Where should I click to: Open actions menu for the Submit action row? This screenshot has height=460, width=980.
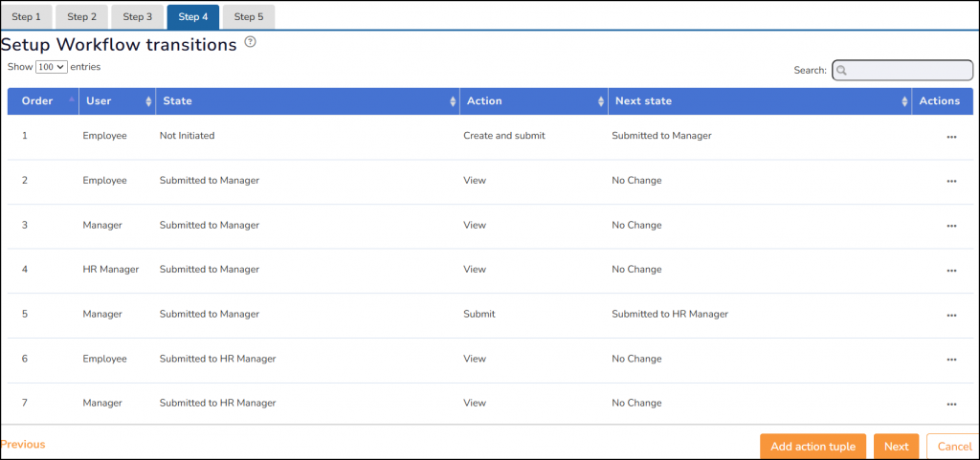950,315
